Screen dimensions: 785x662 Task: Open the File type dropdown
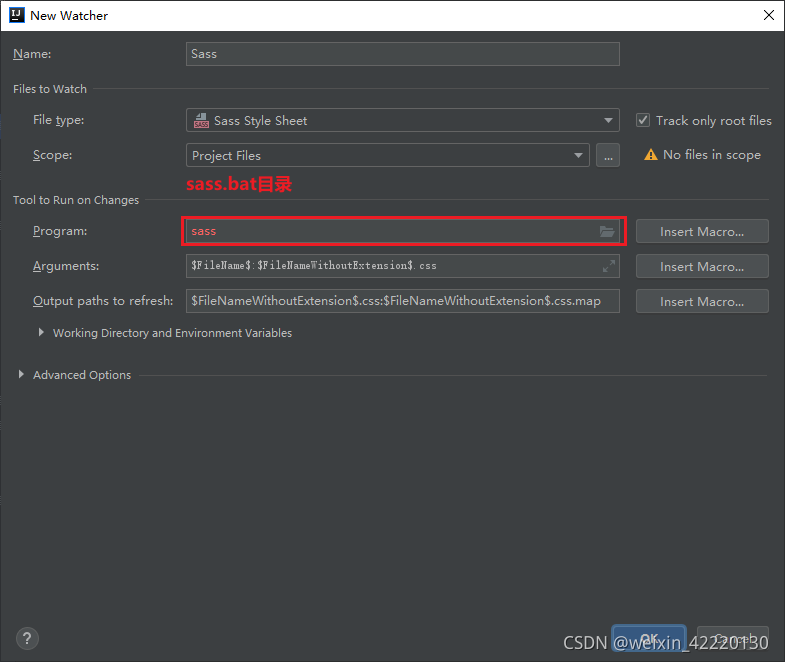point(403,120)
